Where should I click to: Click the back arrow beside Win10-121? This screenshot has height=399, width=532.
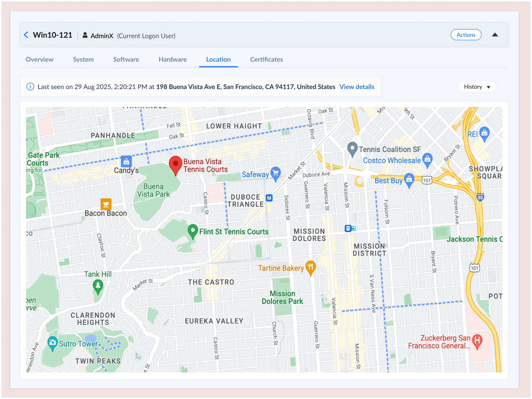26,35
